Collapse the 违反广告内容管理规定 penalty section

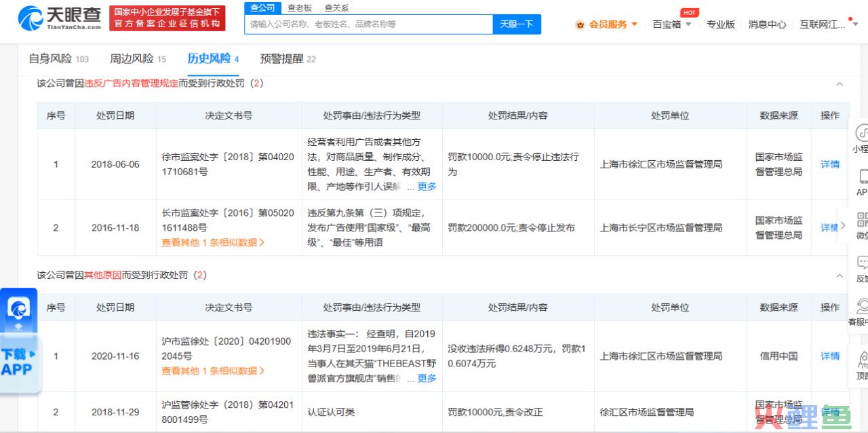click(x=840, y=84)
